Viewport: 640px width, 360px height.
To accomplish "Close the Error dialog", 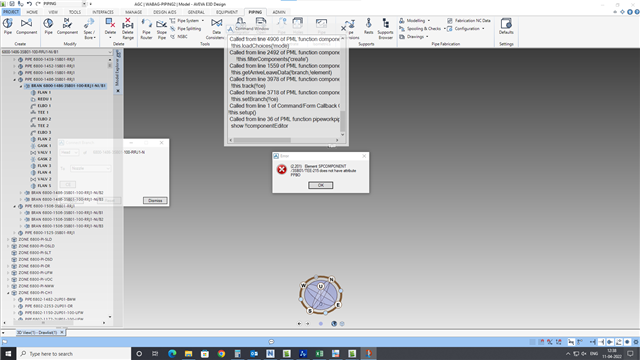I will click(x=364, y=156).
